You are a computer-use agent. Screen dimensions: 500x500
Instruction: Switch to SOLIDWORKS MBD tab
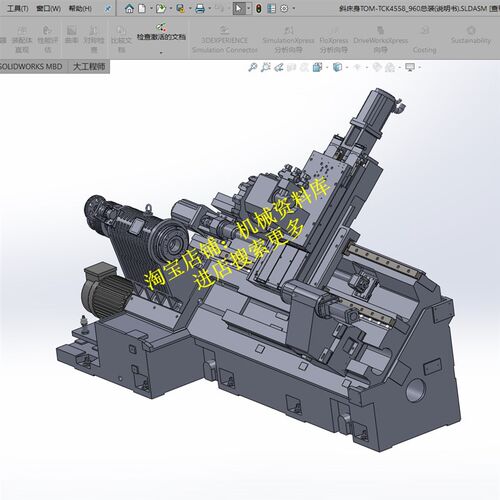pos(31,67)
